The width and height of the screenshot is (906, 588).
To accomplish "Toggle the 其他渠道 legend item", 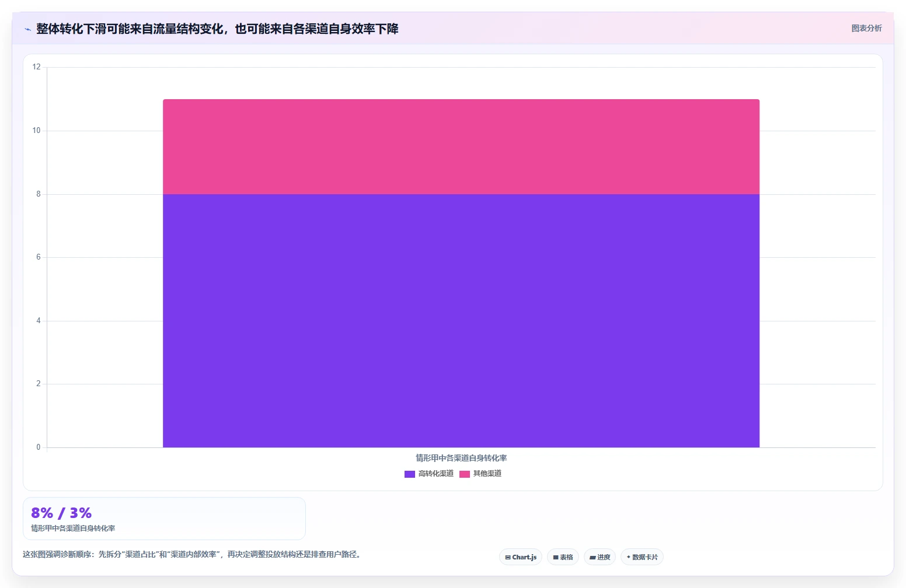I will (x=480, y=474).
